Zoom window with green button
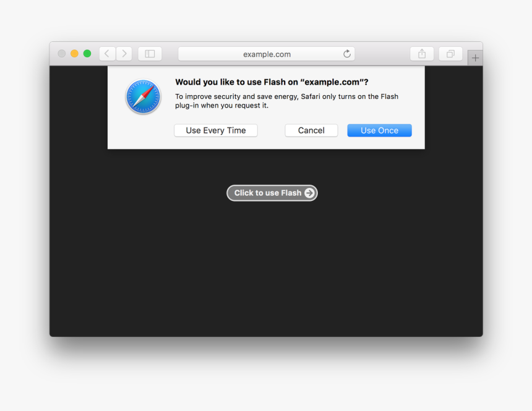The height and width of the screenshot is (411, 532). (x=87, y=54)
